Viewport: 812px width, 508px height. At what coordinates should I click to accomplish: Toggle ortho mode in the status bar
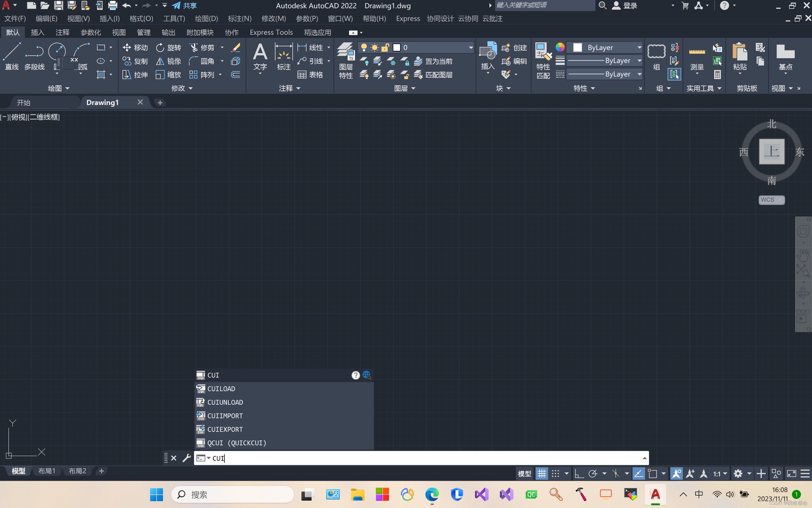point(578,473)
